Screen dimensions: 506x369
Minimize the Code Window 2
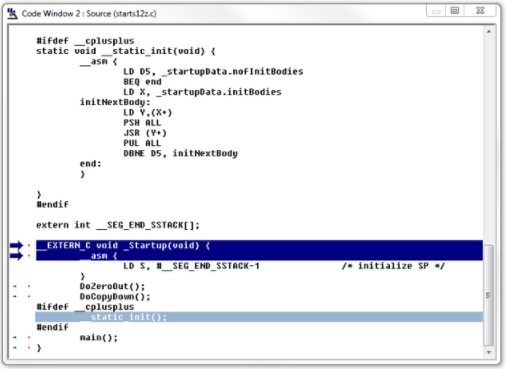point(436,11)
